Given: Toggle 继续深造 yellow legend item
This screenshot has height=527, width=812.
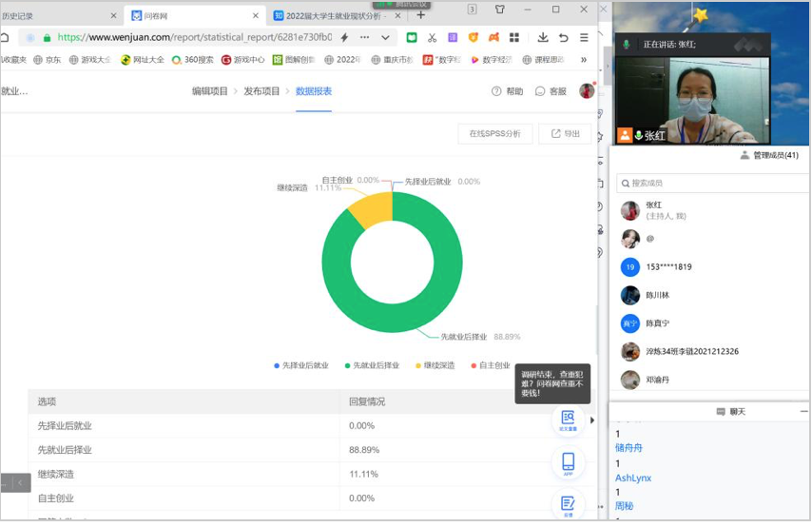Looking at the screenshot, I should tap(435, 365).
